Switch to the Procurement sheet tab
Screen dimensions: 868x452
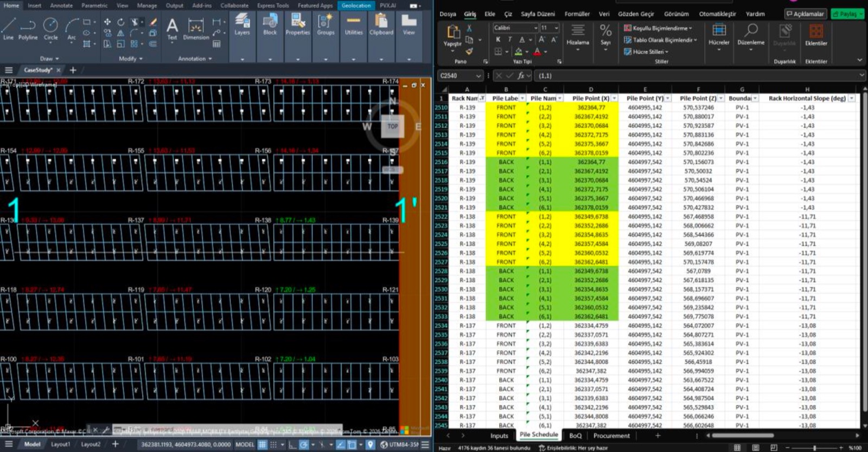[x=611, y=436]
